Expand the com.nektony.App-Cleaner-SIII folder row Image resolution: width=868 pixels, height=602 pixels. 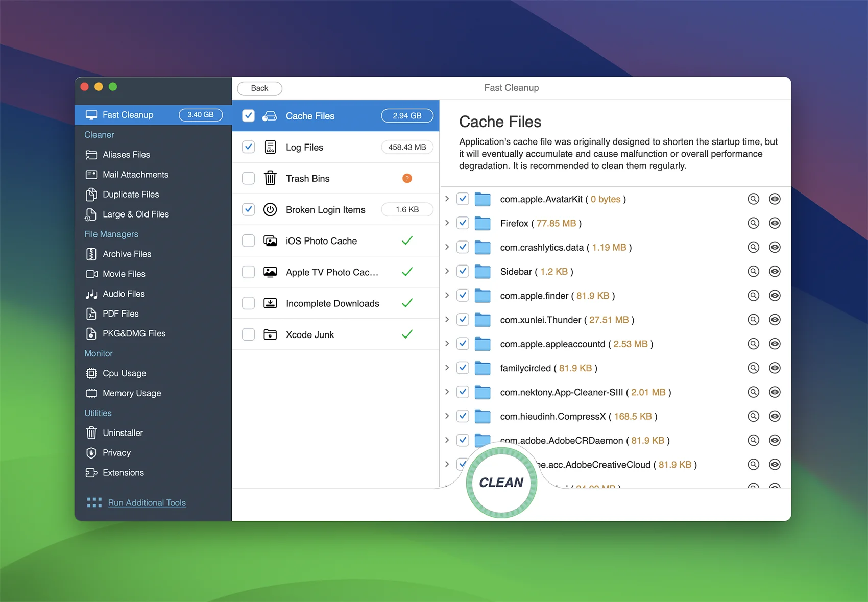tap(447, 392)
